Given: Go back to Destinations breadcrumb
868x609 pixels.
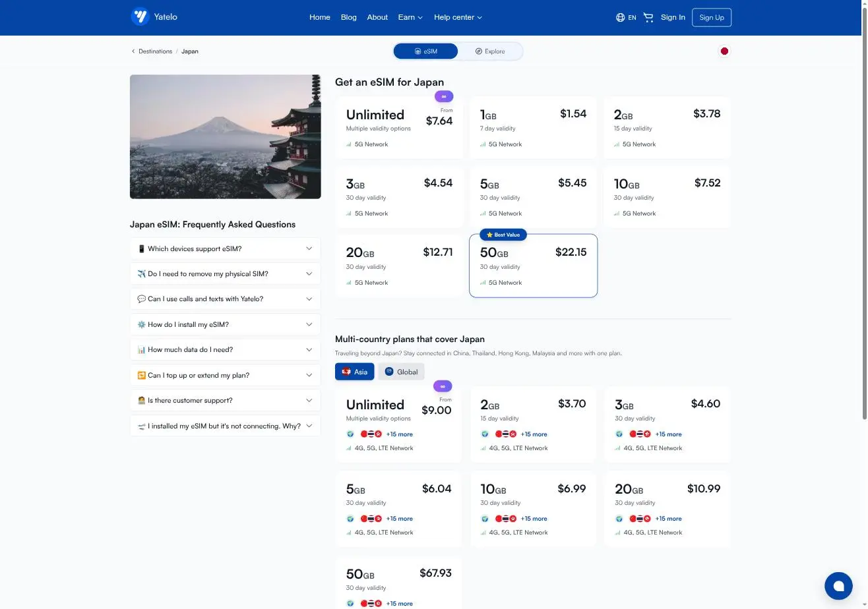Looking at the screenshot, I should pyautogui.click(x=155, y=51).
